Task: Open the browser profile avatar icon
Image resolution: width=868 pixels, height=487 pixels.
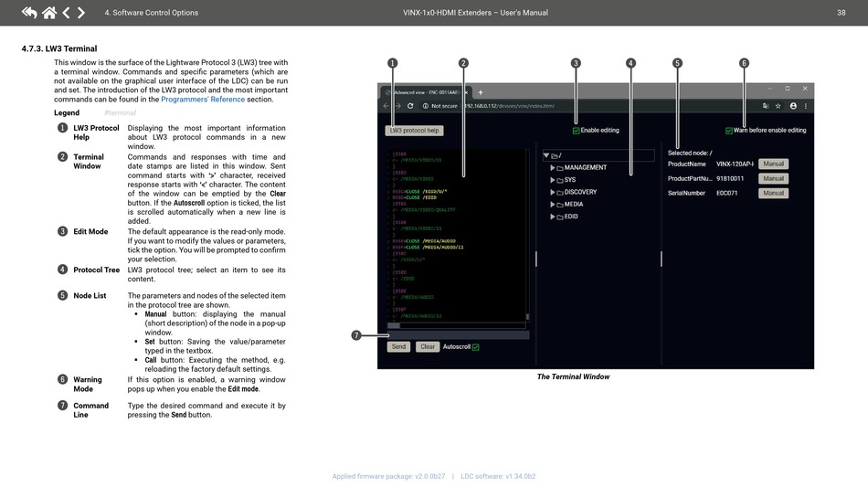Action: pos(793,106)
